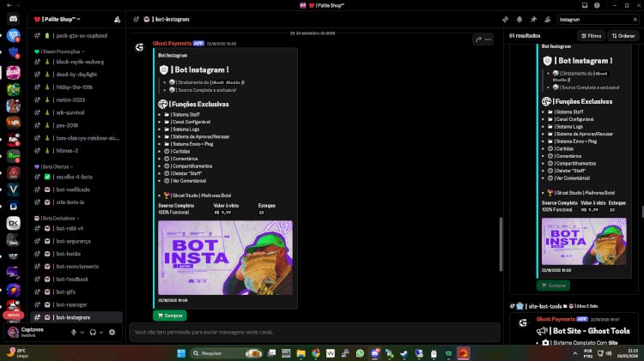This screenshot has height=361, width=644.
Task: Select the bot-instagram channel
Action: [x=76, y=317]
